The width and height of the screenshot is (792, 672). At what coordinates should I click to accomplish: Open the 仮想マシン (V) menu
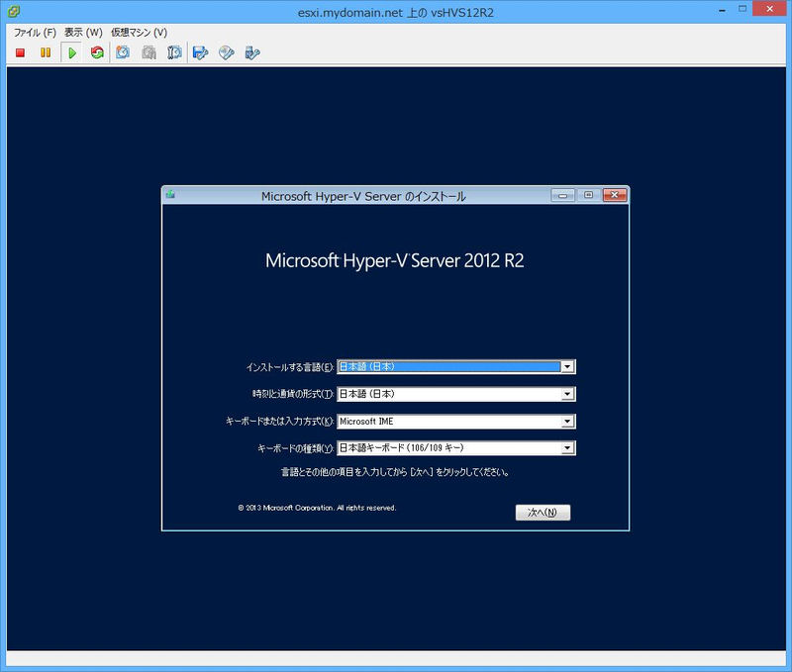pos(139,32)
